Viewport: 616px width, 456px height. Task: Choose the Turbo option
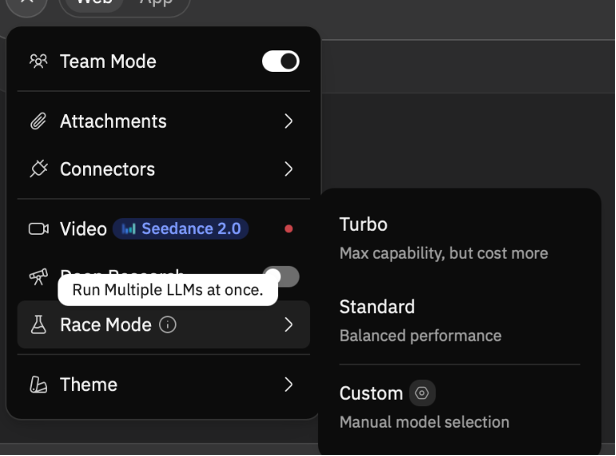[460, 238]
